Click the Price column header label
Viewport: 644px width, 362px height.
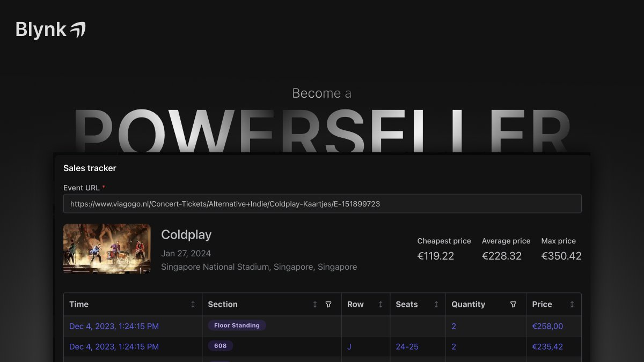542,304
